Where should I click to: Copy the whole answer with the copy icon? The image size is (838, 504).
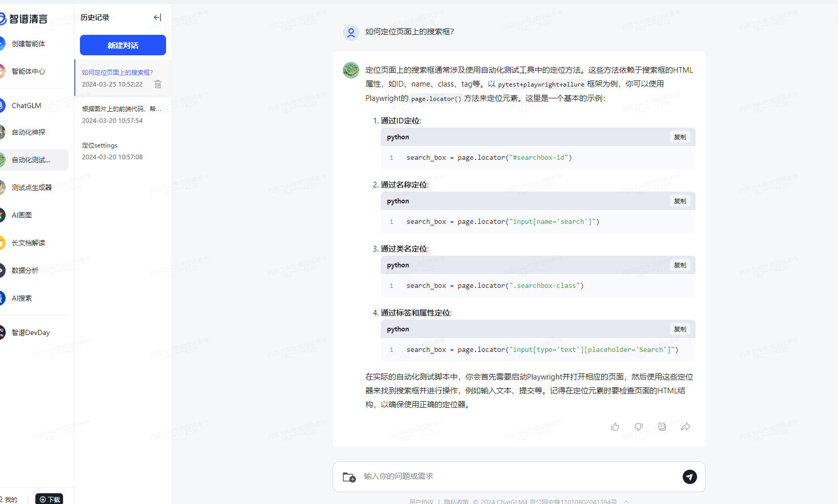(x=662, y=427)
